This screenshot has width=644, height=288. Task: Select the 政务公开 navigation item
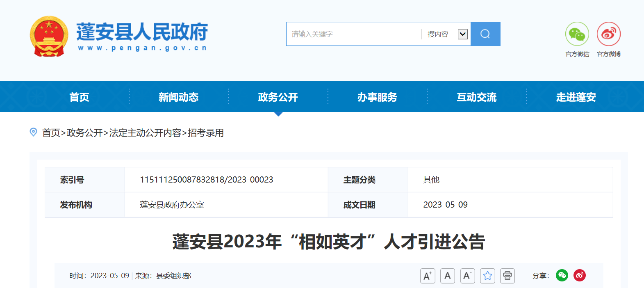[278, 97]
